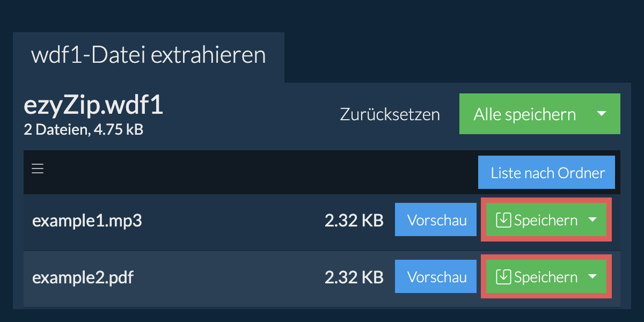Click Zurücksetzen to reset
This screenshot has height=322, width=644.
390,114
